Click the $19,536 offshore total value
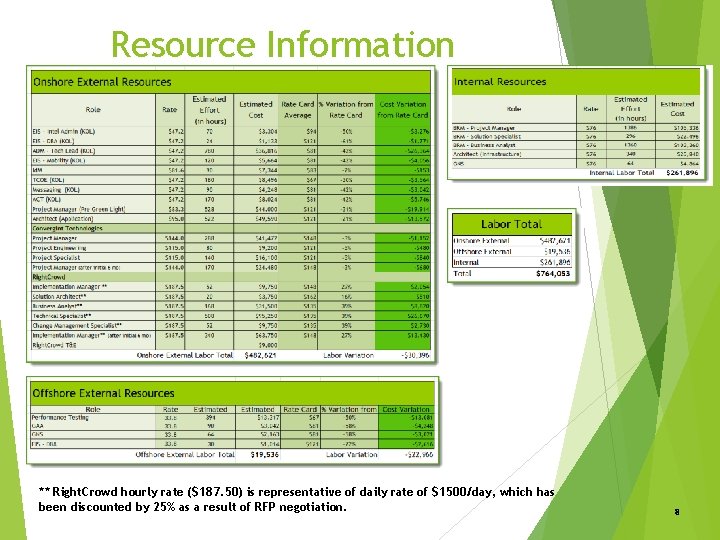The height and width of the screenshot is (540, 720). click(264, 455)
